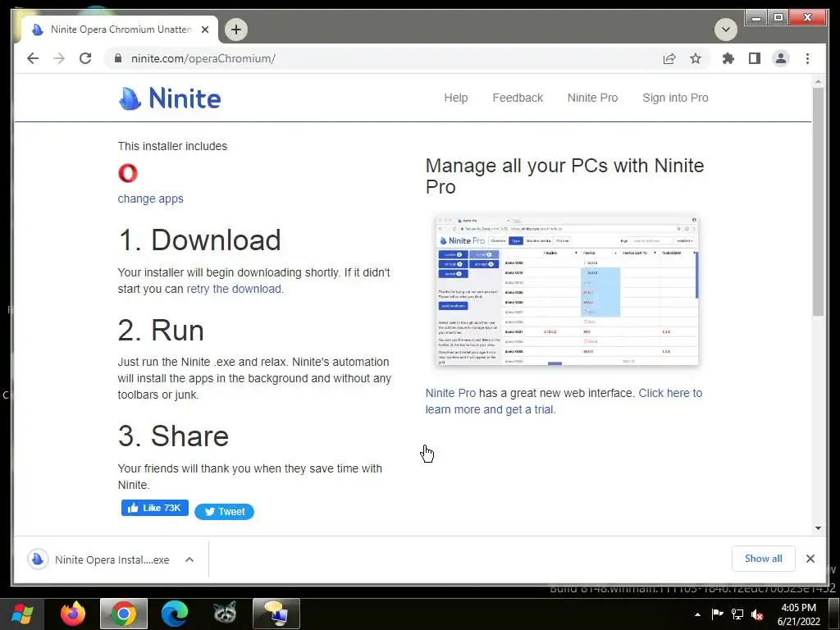Click the 'This installer includes' text
This screenshot has width=840, height=630.
click(x=172, y=146)
